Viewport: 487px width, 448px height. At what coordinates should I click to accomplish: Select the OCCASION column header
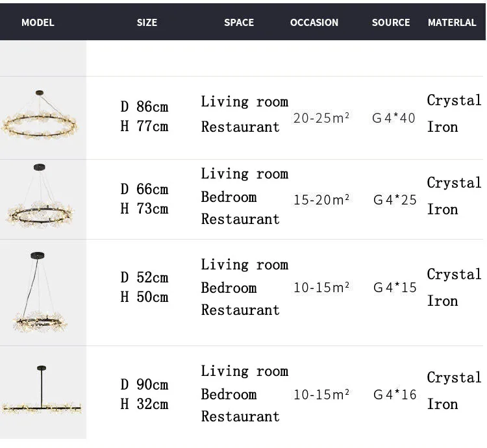coord(314,23)
